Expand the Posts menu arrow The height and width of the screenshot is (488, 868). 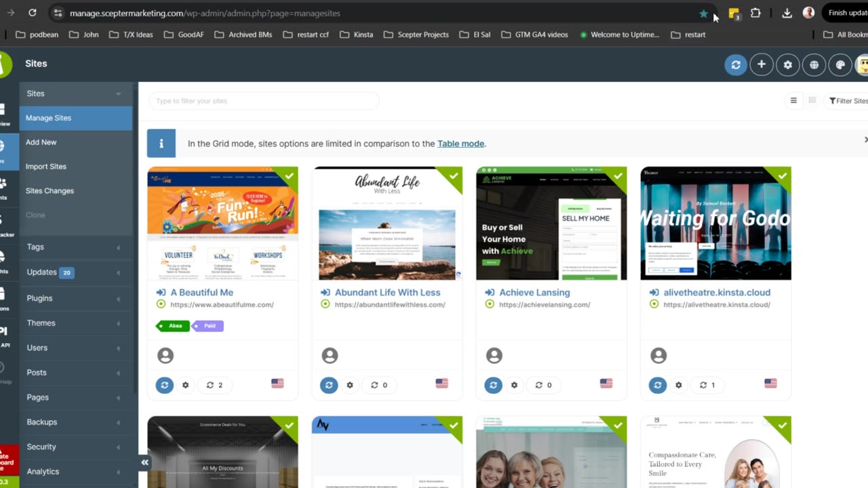pos(118,373)
